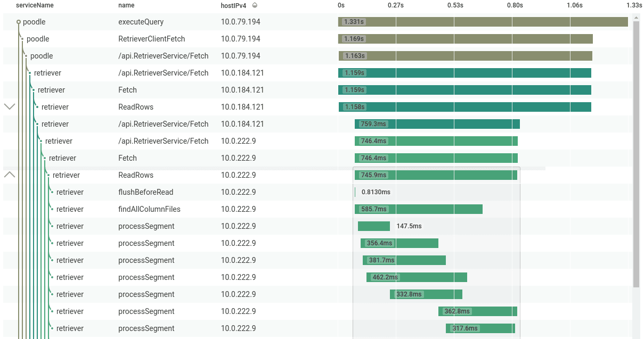Select the 1.169s RetrieverClientFetch bar
Screen dimensions: 644x339
[465, 39]
